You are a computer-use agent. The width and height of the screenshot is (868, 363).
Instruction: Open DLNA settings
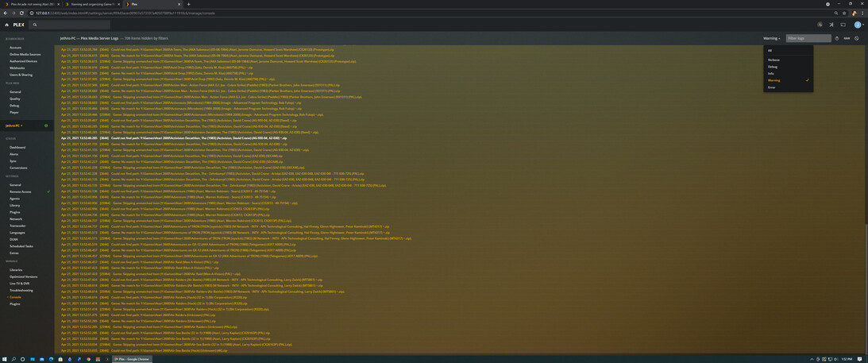tap(14, 239)
